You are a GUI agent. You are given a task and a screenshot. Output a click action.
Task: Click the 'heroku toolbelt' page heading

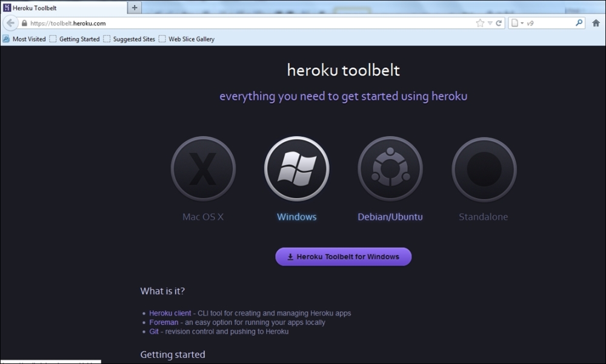(x=343, y=70)
